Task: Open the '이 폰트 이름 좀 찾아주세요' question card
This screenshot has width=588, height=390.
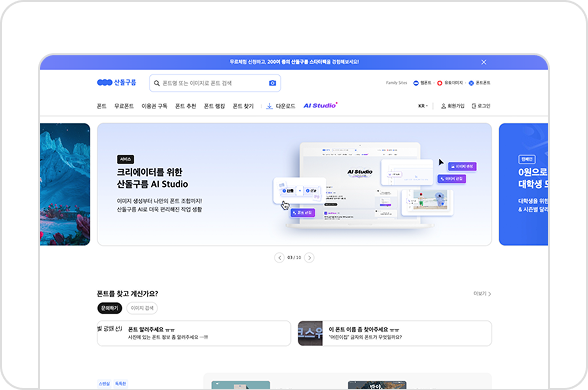Action: 395,333
